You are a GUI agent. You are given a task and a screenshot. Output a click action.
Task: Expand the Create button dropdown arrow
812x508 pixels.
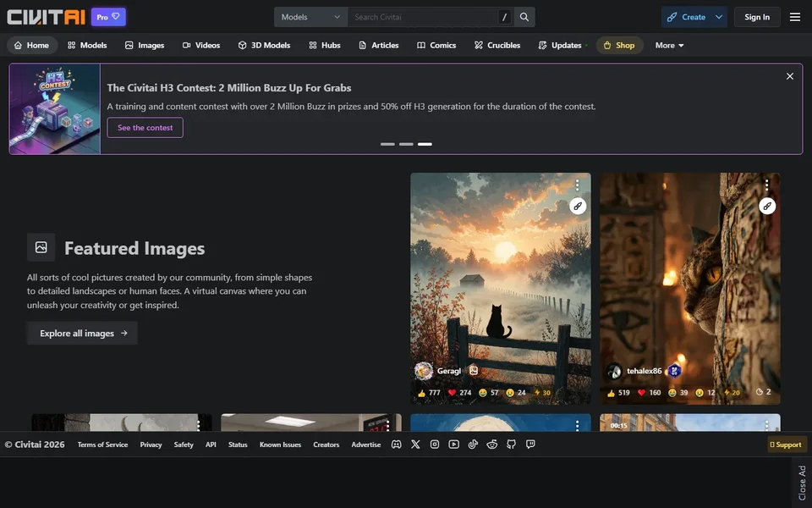[x=719, y=17]
